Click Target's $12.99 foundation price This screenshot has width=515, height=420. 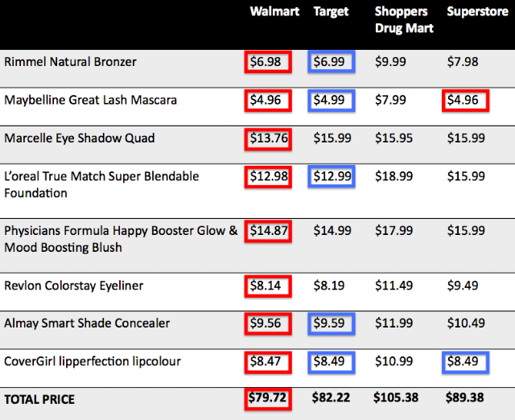tap(332, 177)
